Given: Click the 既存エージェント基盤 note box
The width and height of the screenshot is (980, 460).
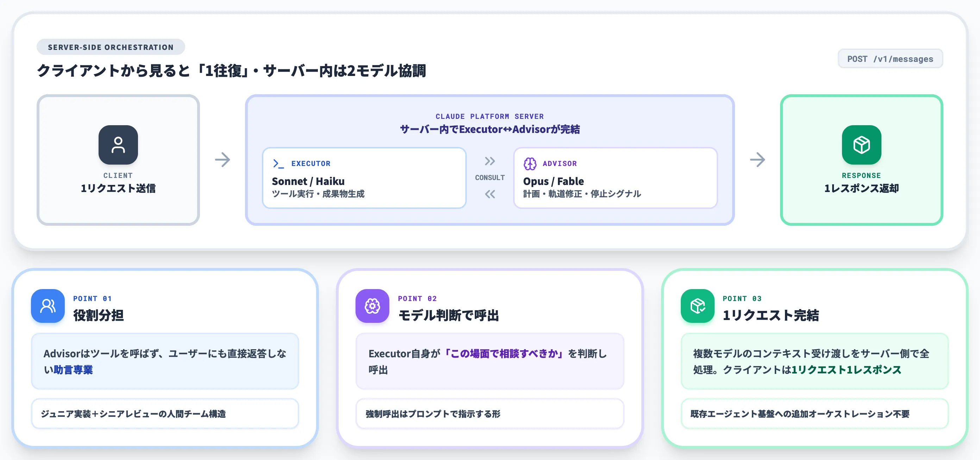Looking at the screenshot, I should (x=815, y=414).
